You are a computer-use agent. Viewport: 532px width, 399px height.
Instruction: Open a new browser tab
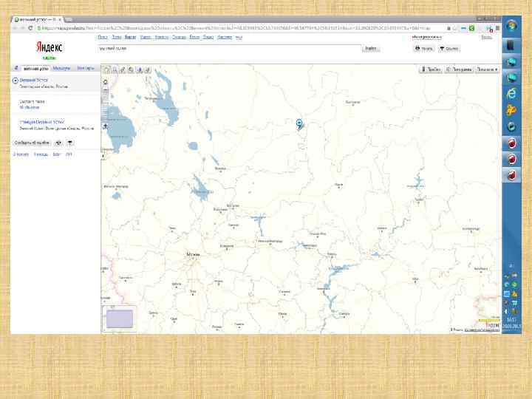68,20
